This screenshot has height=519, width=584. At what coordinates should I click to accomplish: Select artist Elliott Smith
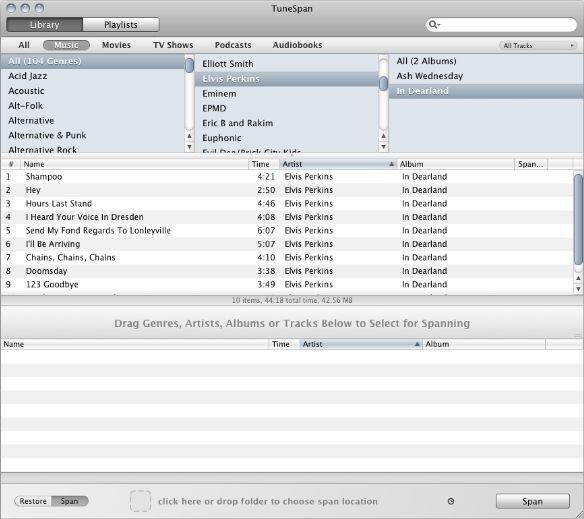pyautogui.click(x=287, y=64)
